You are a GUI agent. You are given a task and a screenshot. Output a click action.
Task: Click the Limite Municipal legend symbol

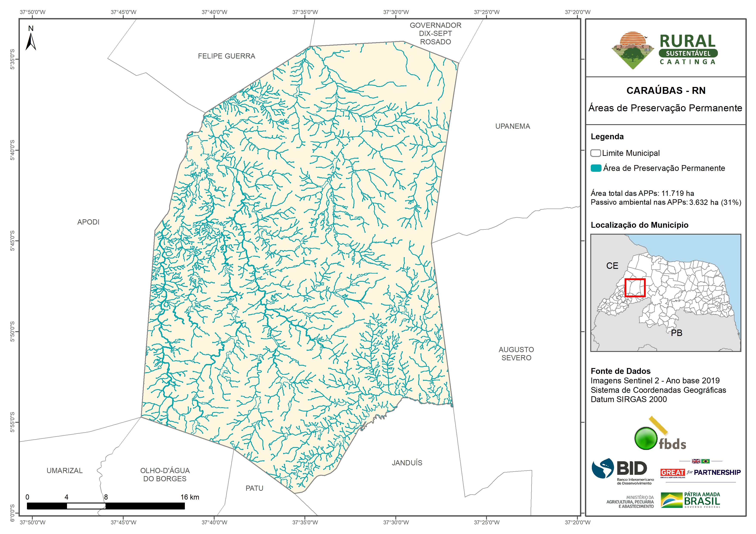click(595, 153)
